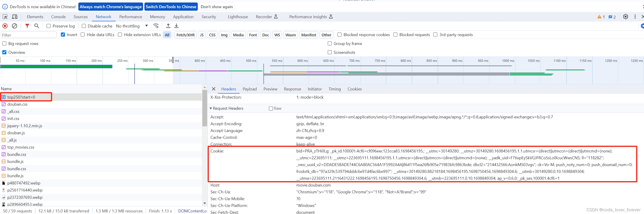Viewport: 644px width, 214px height.
Task: Check Blocked requests option
Action: click(395, 35)
